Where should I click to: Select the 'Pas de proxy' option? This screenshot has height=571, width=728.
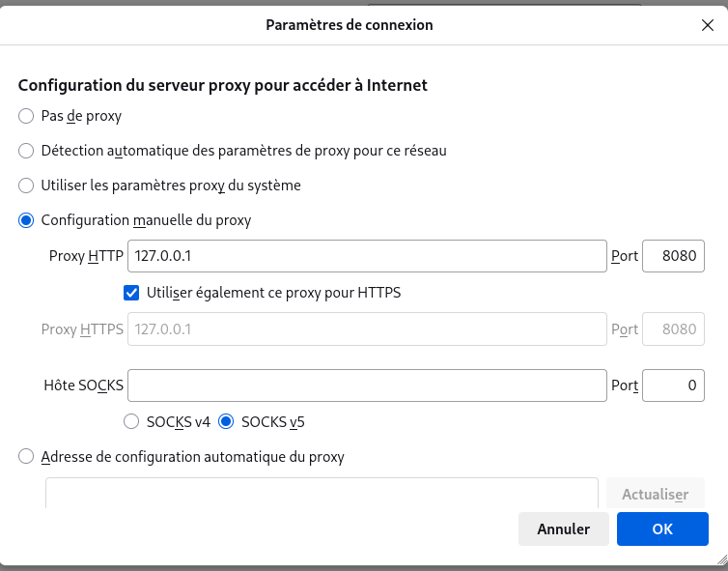coord(26,116)
